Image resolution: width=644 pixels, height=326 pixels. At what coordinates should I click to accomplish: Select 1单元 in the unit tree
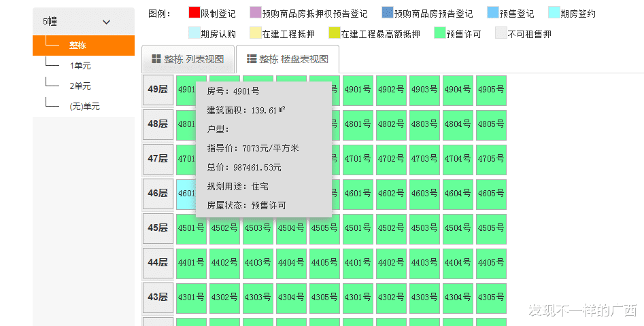pos(80,66)
